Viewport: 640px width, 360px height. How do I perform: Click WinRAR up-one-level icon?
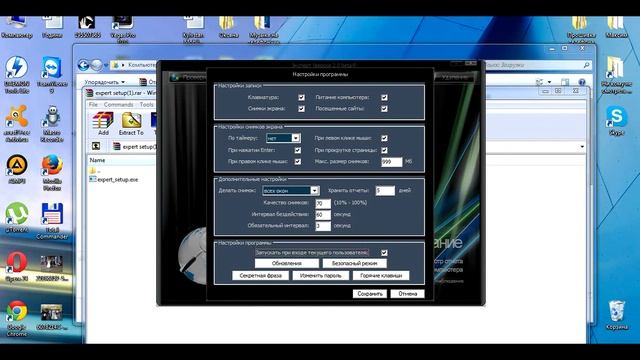tap(96, 146)
